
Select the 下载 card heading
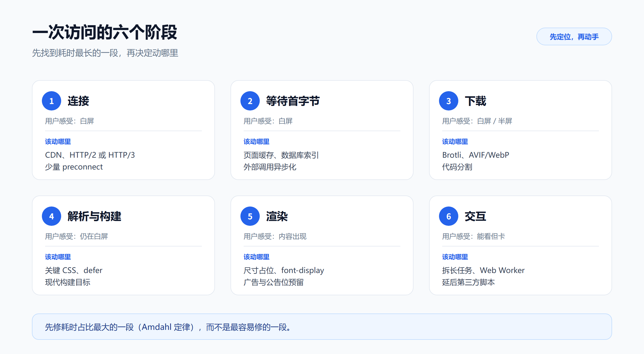pos(475,101)
